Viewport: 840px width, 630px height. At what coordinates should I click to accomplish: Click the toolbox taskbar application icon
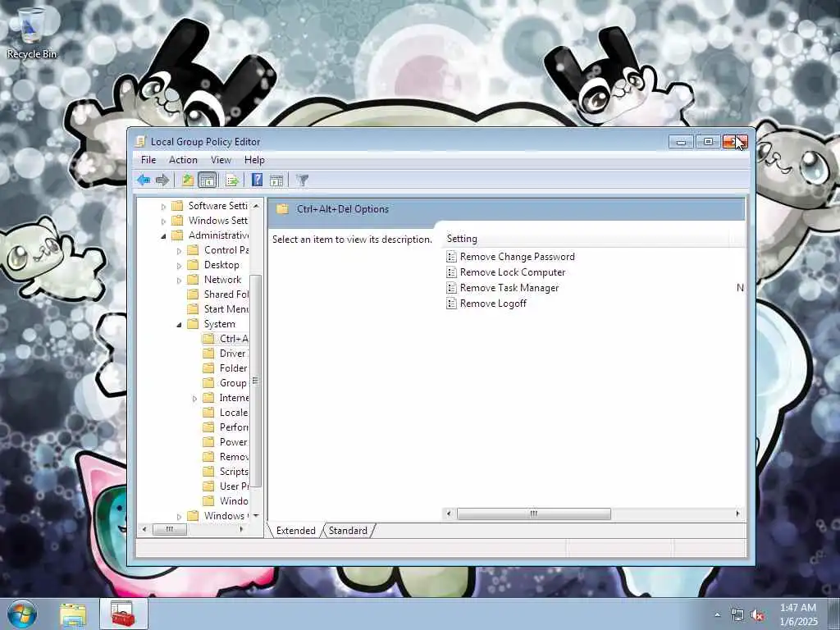(123, 614)
